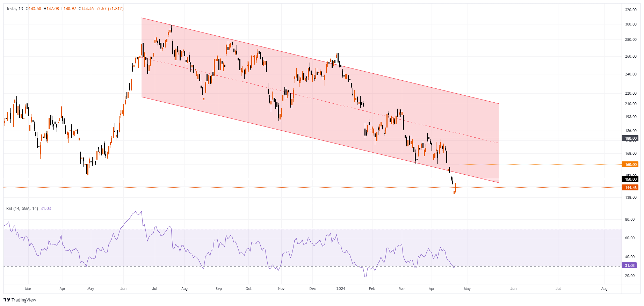Viewport: 644px width, 306px height.
Task: Click the May label near chart start
Action: tap(91, 289)
